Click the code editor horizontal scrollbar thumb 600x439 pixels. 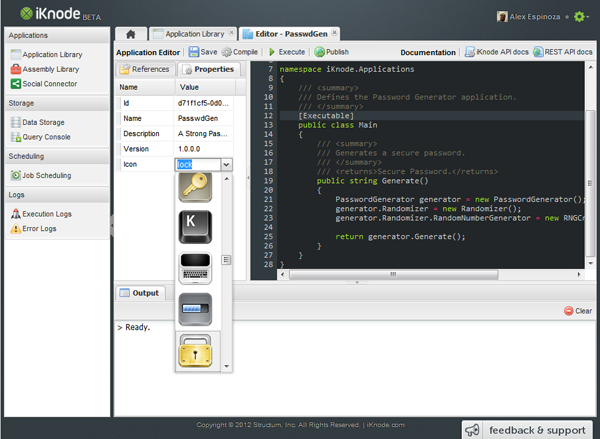pyautogui.click(x=394, y=274)
